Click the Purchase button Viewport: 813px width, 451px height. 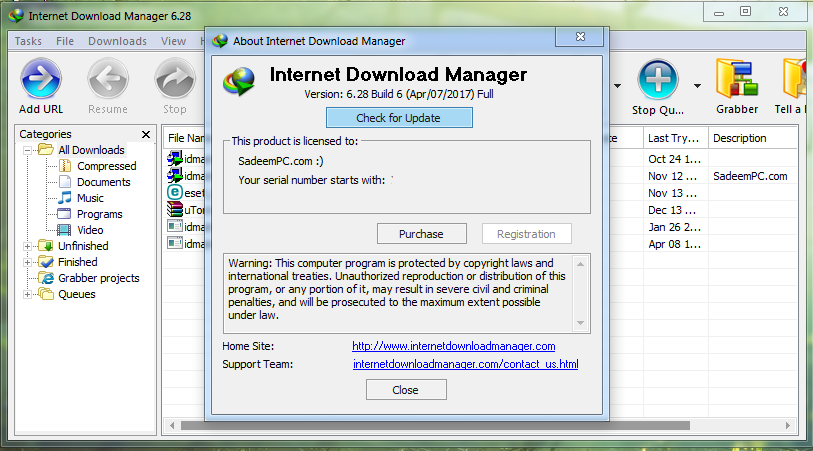[x=421, y=234]
